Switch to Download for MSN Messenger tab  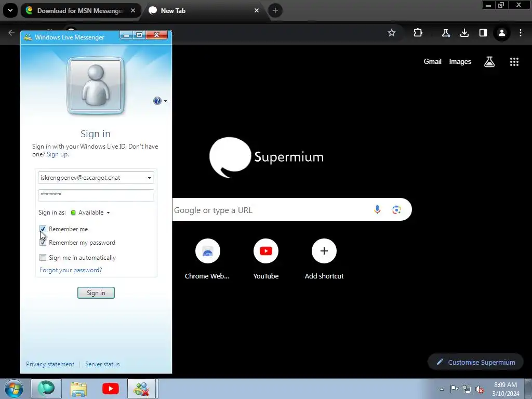click(x=81, y=10)
